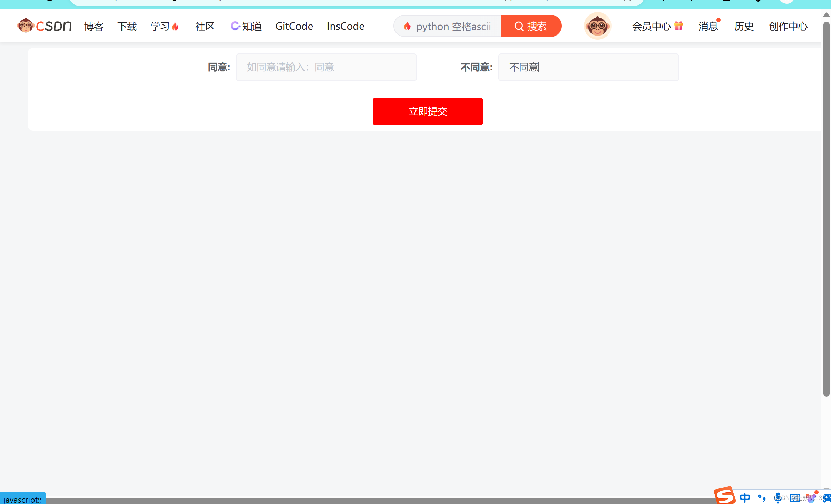The height and width of the screenshot is (504, 831).
Task: Open the virtual keyboard icon in Sogou toolbar
Action: [795, 498]
